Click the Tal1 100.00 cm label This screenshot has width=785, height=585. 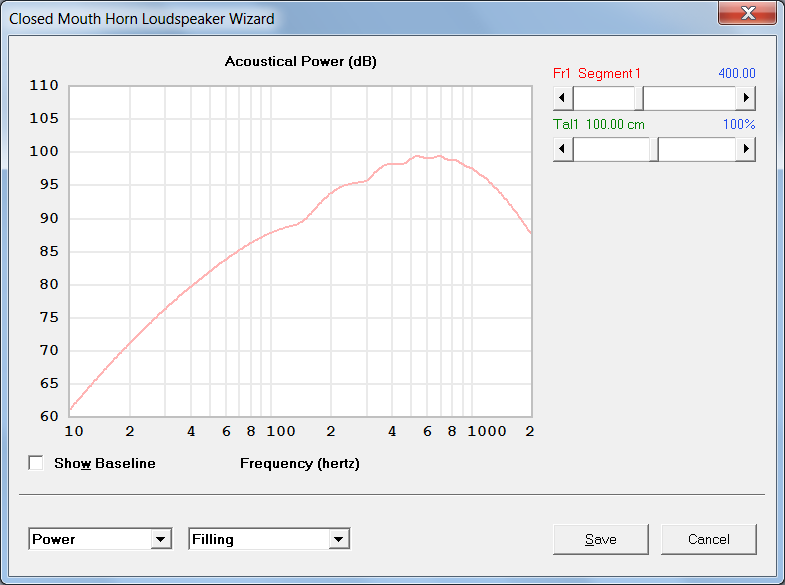point(599,124)
